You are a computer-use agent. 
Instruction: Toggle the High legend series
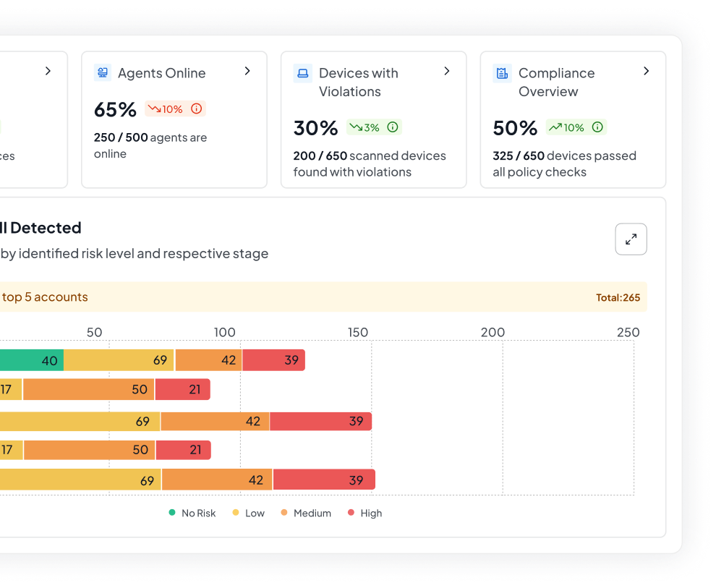click(x=365, y=513)
